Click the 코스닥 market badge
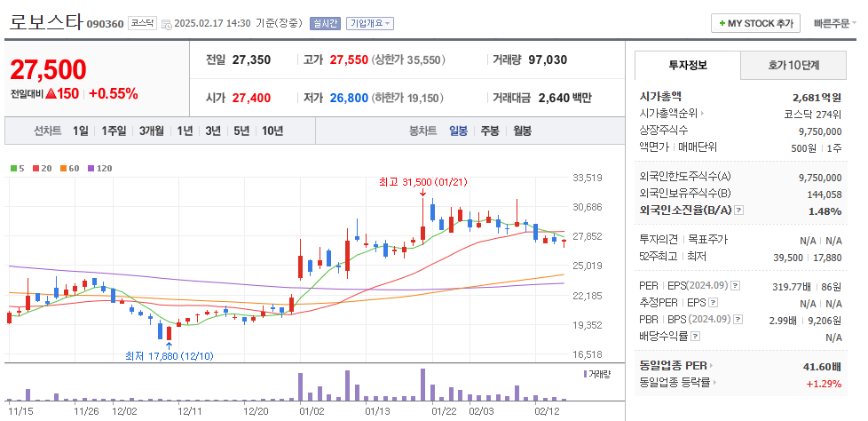 (x=142, y=23)
